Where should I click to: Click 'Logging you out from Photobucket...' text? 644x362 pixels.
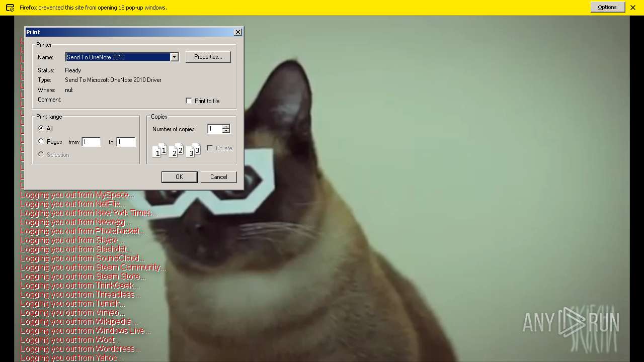(83, 231)
